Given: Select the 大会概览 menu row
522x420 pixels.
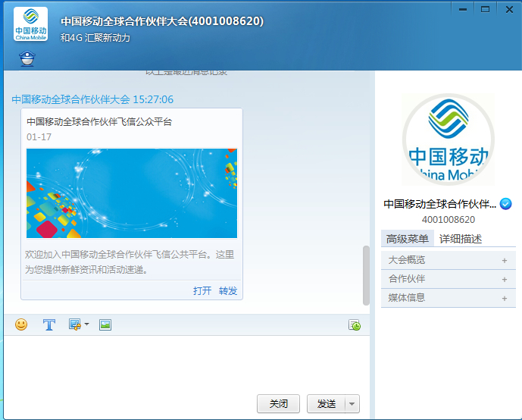Looking at the screenshot, I should tap(449, 260).
